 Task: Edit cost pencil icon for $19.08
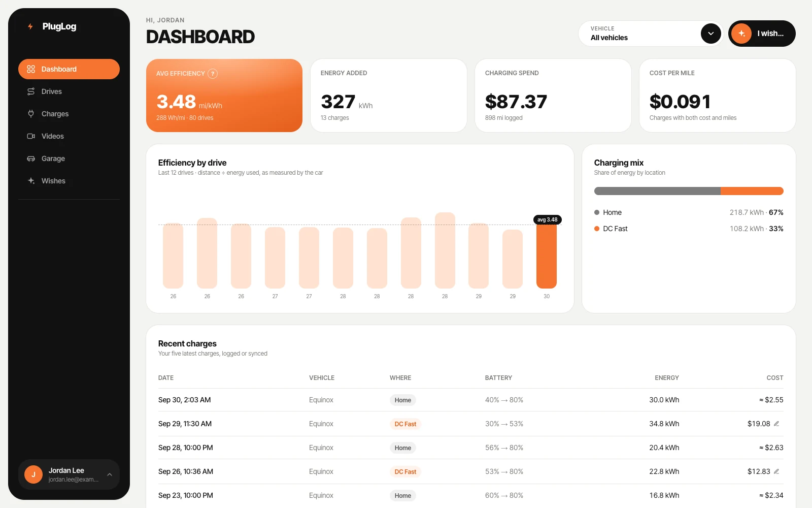[776, 424]
